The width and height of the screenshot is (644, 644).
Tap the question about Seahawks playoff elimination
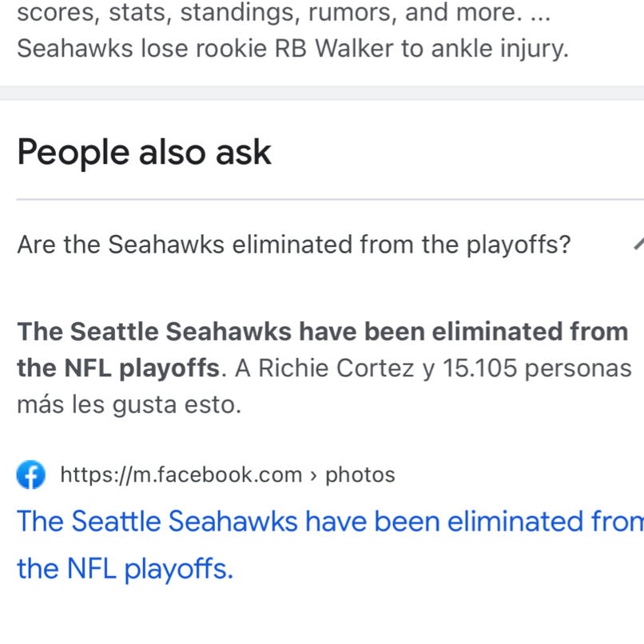293,244
